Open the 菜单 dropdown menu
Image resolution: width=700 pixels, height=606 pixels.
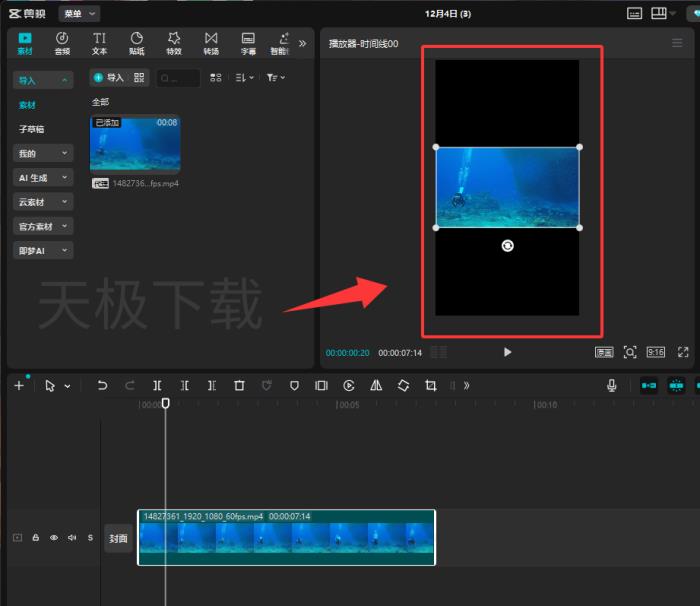pos(79,13)
